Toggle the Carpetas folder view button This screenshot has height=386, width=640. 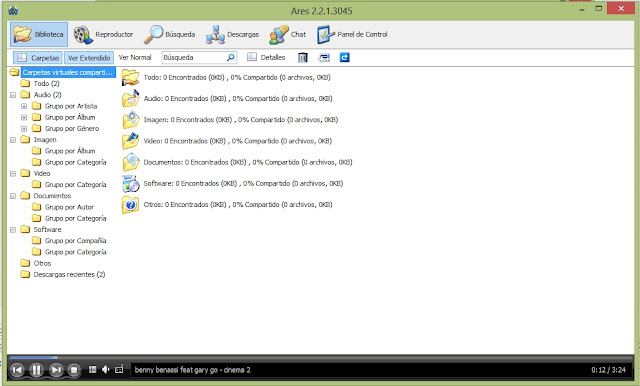[x=38, y=58]
